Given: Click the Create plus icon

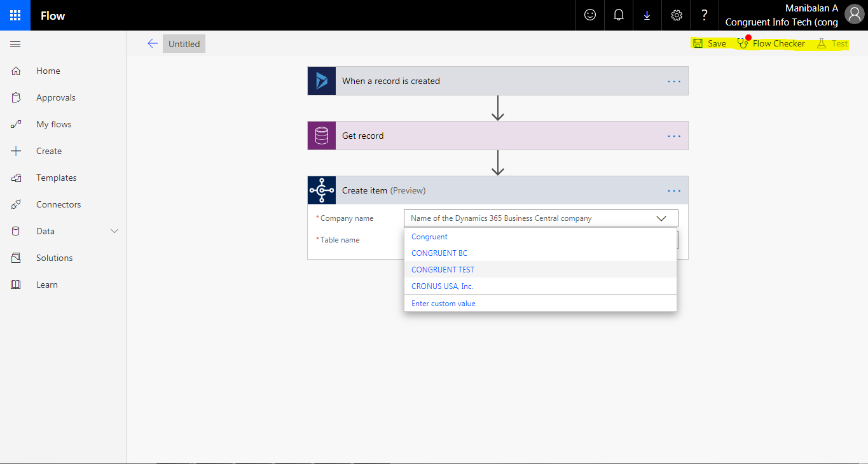Looking at the screenshot, I should [16, 151].
